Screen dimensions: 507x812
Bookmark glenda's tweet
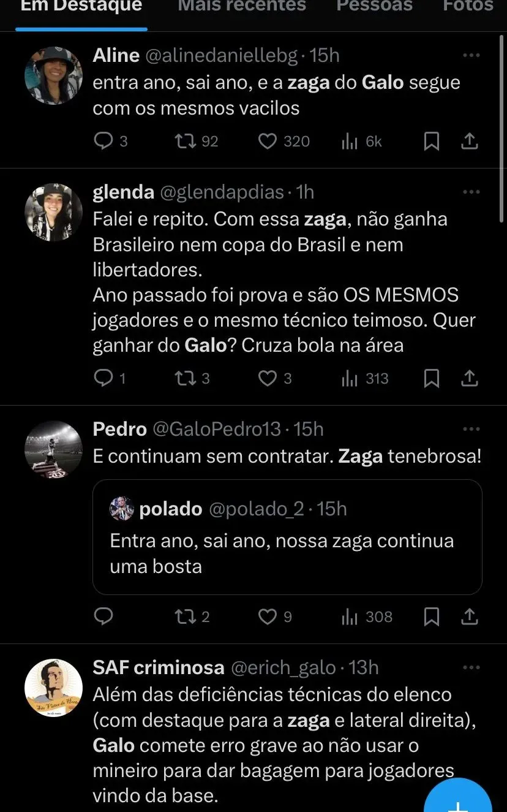432,379
